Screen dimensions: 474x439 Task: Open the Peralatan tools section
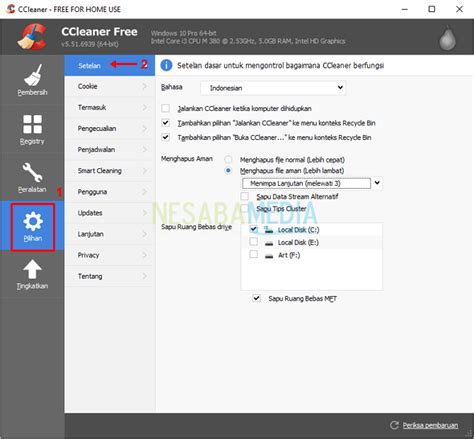coord(32,178)
